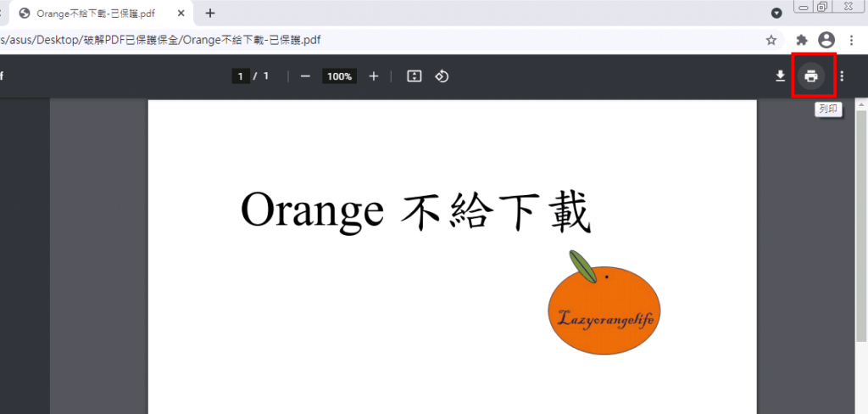This screenshot has height=414, width=868.
Task: Rotate the PDF page counterclockwise
Action: pos(442,76)
